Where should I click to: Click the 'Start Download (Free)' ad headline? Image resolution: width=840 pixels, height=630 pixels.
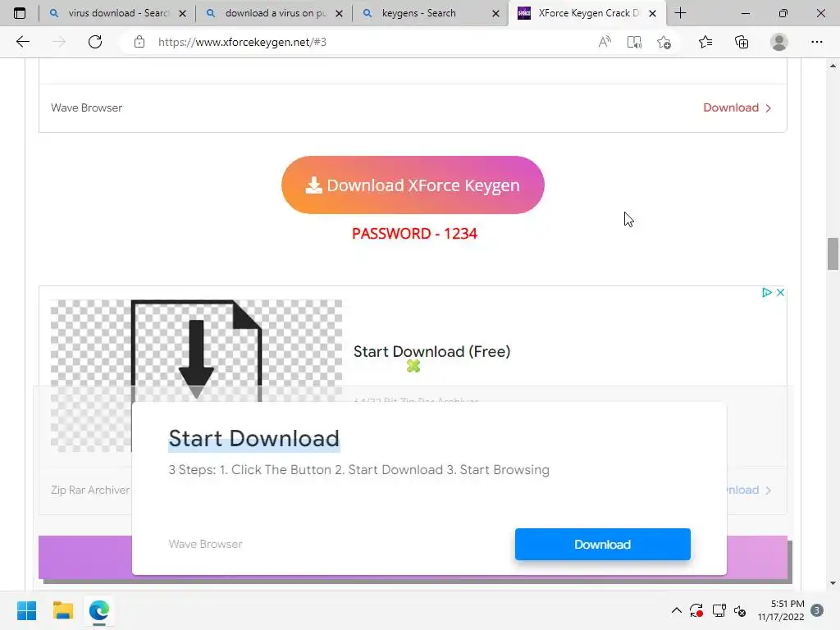click(431, 351)
